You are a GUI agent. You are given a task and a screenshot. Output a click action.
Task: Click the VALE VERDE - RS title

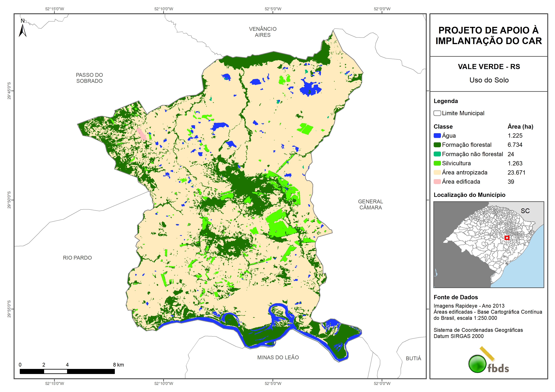tap(489, 67)
